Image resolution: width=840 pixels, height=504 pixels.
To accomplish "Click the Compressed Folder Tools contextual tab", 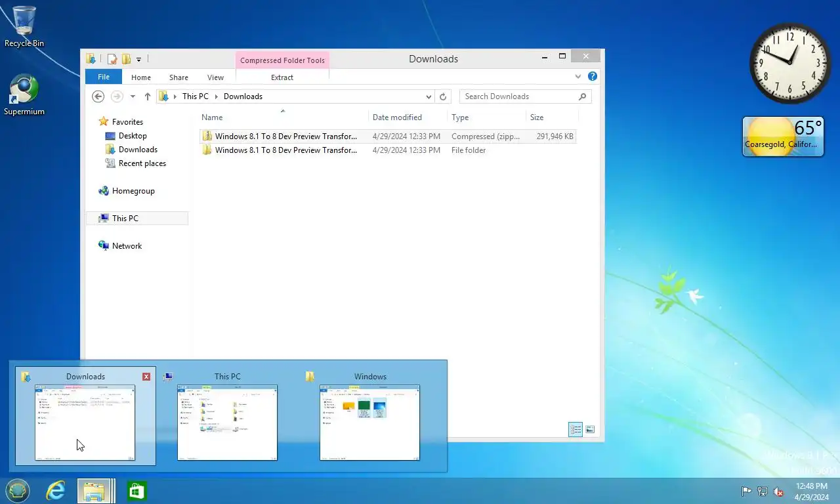I will point(282,60).
